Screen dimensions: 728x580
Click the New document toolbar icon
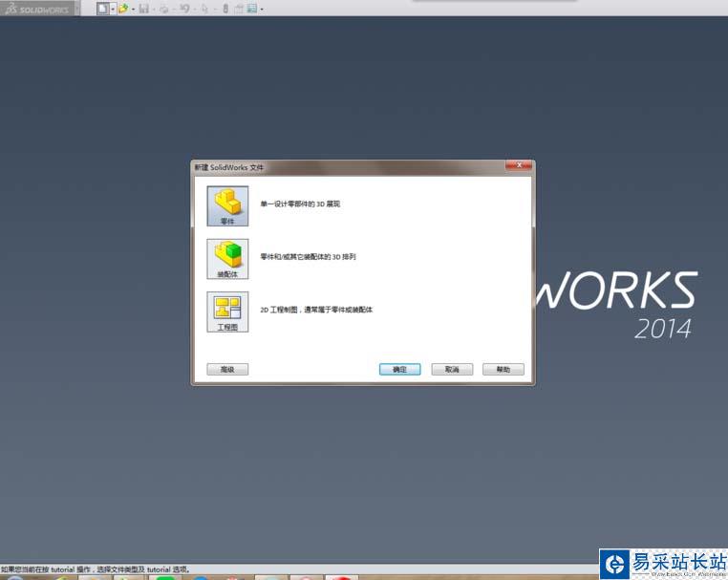point(103,9)
